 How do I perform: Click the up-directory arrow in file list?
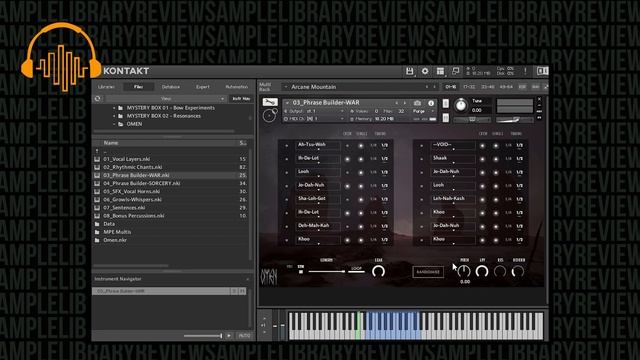click(97, 151)
